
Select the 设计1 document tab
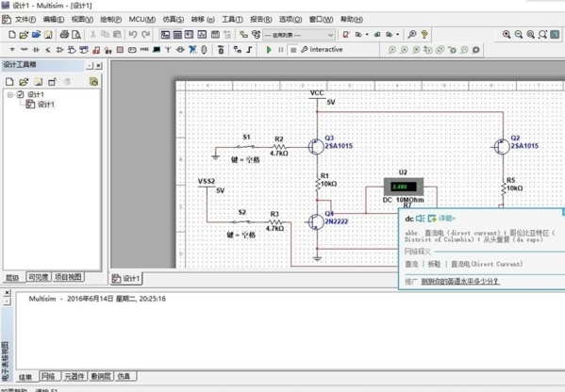[126, 278]
